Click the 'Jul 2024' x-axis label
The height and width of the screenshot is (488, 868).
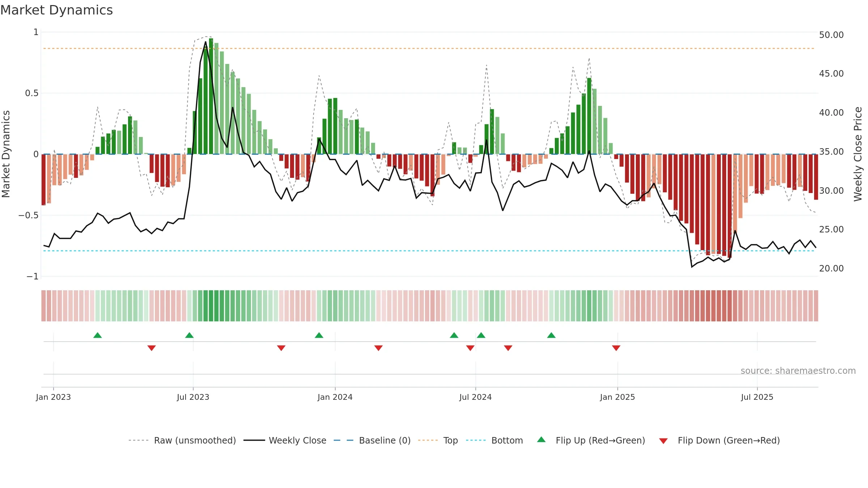pyautogui.click(x=476, y=397)
